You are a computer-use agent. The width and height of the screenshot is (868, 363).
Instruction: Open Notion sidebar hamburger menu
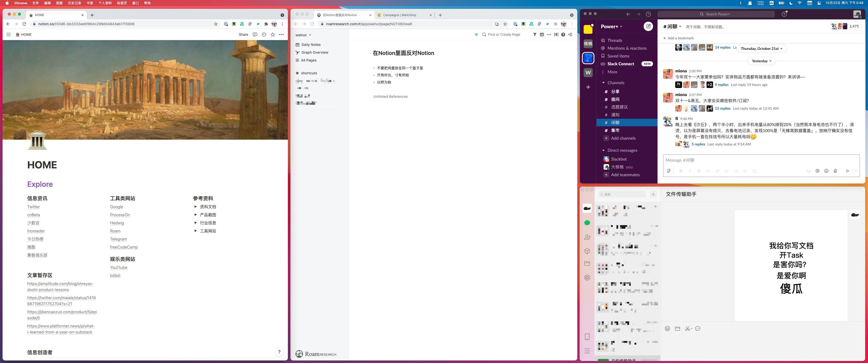(8, 34)
